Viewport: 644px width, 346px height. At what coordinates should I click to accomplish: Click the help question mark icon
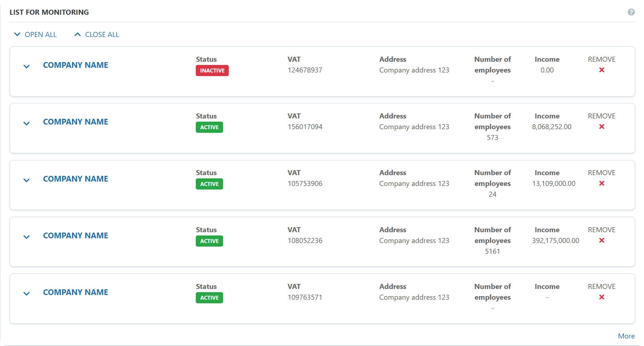click(631, 12)
